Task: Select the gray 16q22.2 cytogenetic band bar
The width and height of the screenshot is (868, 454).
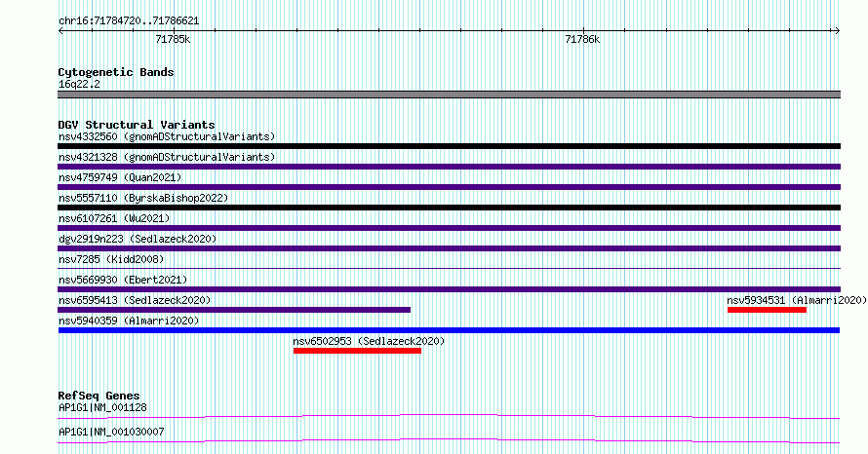Action: [x=449, y=95]
